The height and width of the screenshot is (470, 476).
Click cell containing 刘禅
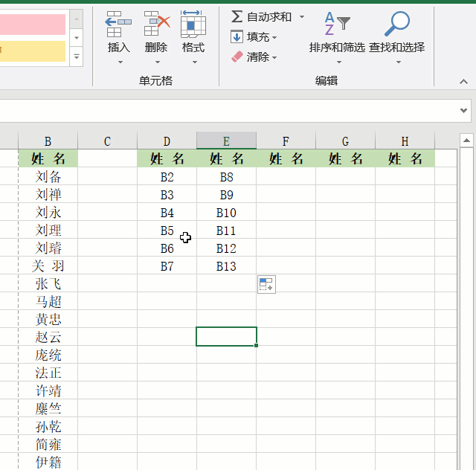coord(48,194)
